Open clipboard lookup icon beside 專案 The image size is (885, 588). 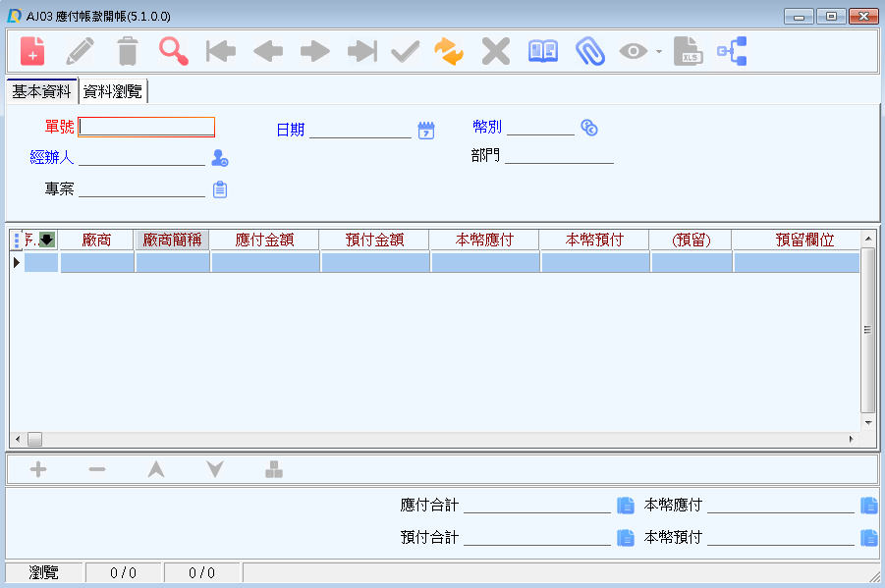click(220, 189)
